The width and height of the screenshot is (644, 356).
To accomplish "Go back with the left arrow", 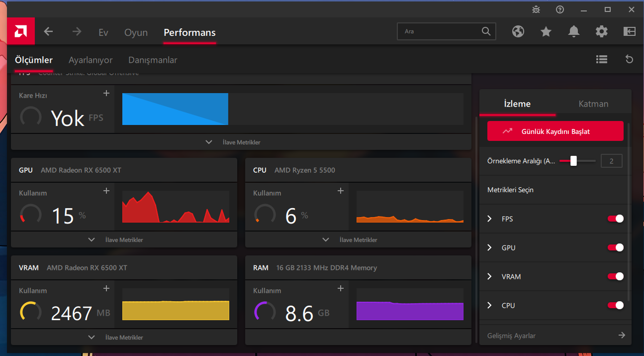I will (48, 31).
